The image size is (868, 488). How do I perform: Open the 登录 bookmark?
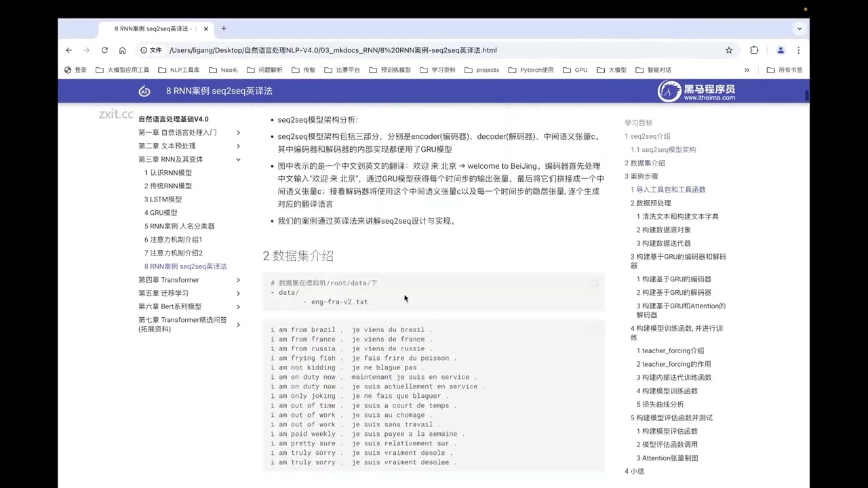coord(75,70)
